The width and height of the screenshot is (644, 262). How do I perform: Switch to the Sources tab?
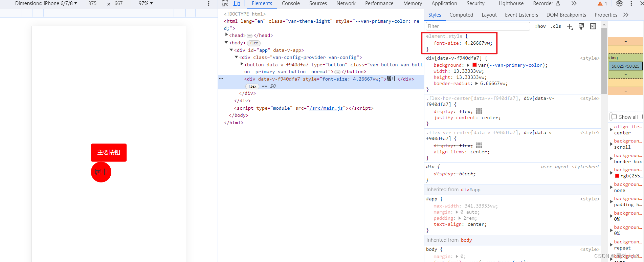(x=318, y=3)
